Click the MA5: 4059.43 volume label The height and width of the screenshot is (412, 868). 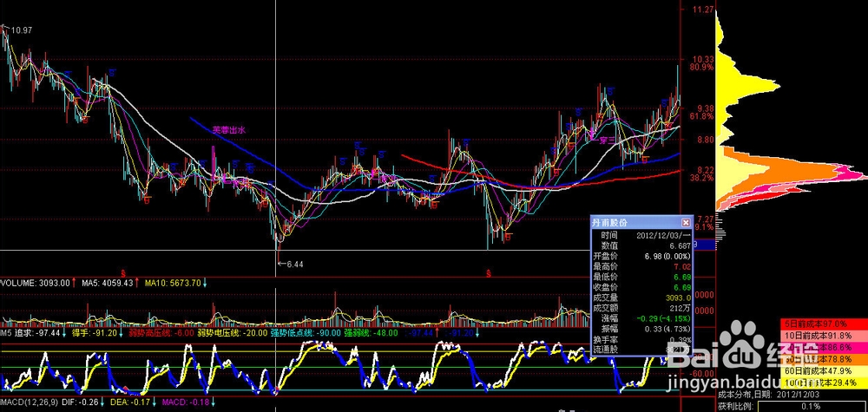point(108,283)
